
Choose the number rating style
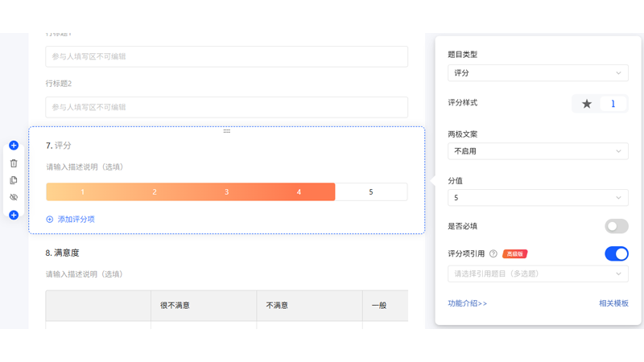point(613,104)
